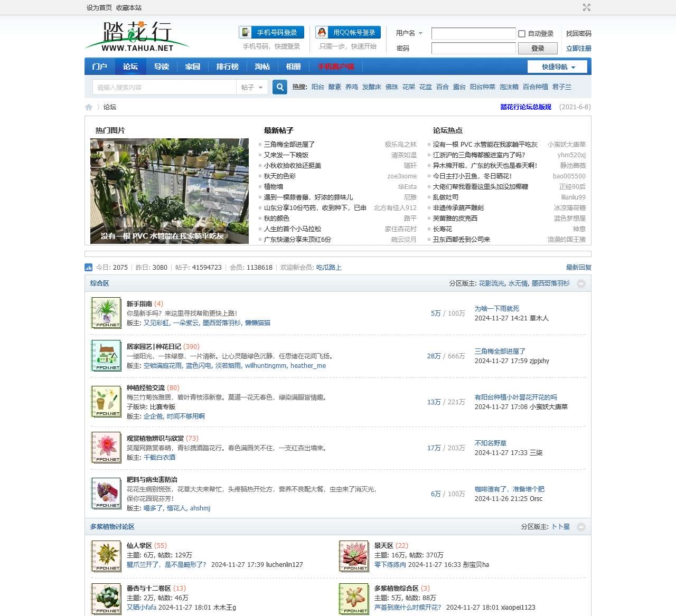
Task: Collapse the 综合区 section
Action: tap(581, 283)
